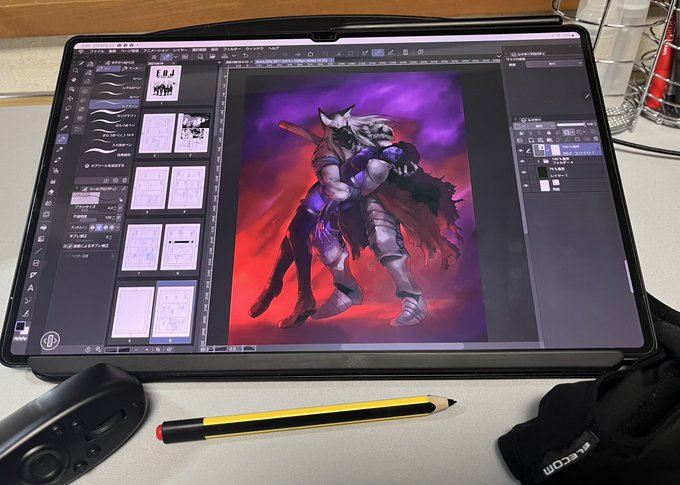Open the ファイル menu
The image size is (680, 485).
(x=97, y=51)
